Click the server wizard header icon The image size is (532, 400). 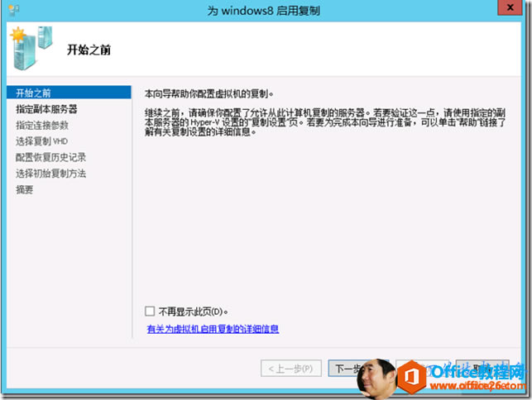(x=31, y=48)
